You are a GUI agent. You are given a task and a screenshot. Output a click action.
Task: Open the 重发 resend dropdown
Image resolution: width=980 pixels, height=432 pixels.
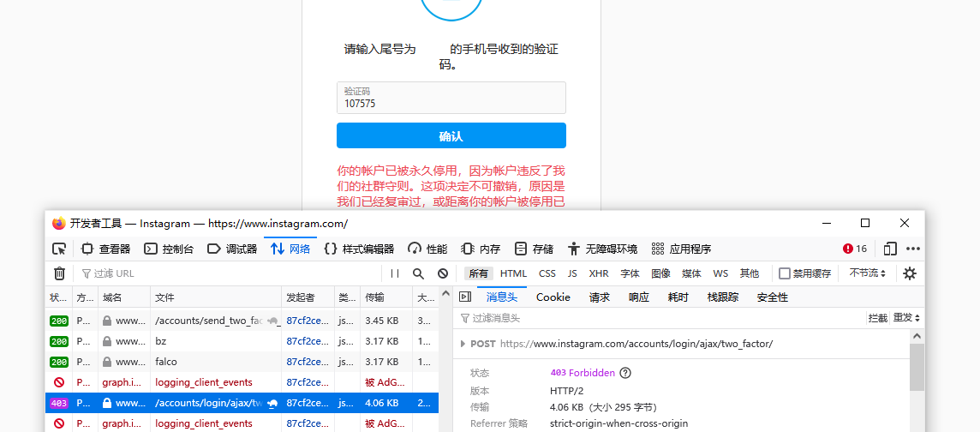[x=906, y=318]
